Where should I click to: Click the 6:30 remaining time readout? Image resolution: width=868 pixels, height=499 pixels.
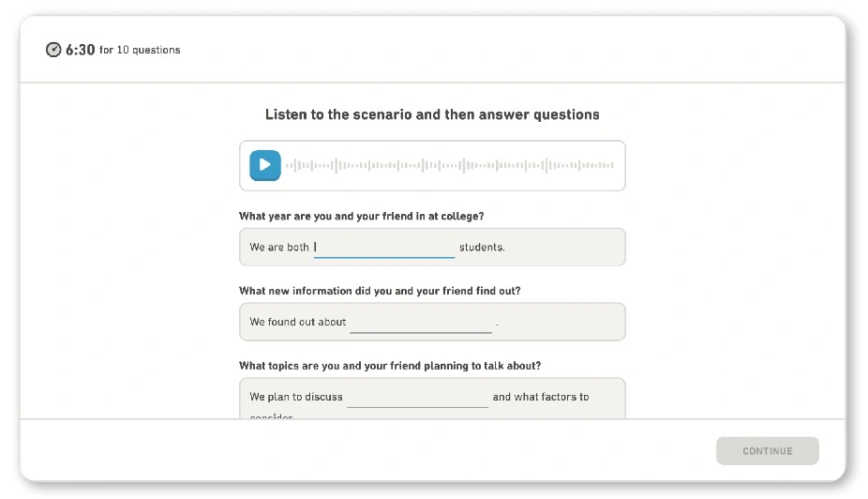click(x=80, y=50)
